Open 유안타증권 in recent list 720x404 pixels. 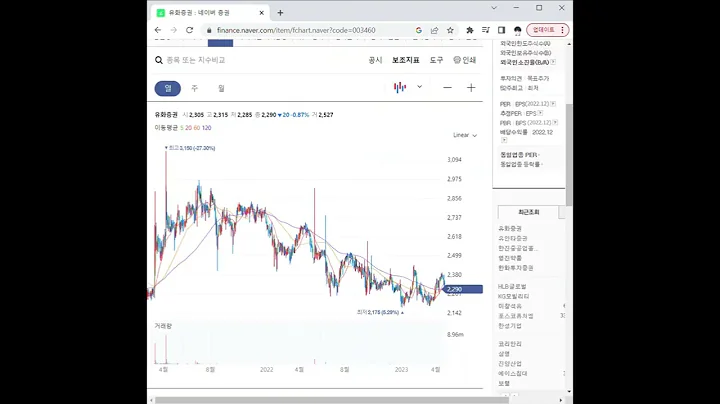(512, 238)
